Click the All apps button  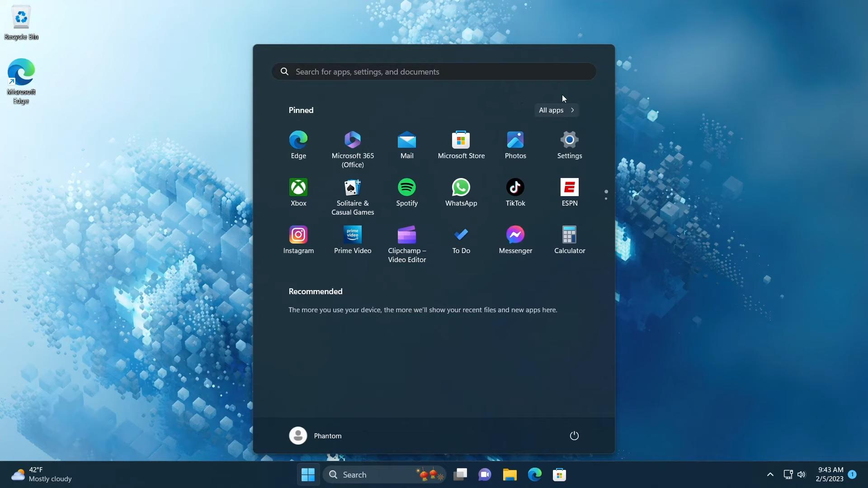557,110
